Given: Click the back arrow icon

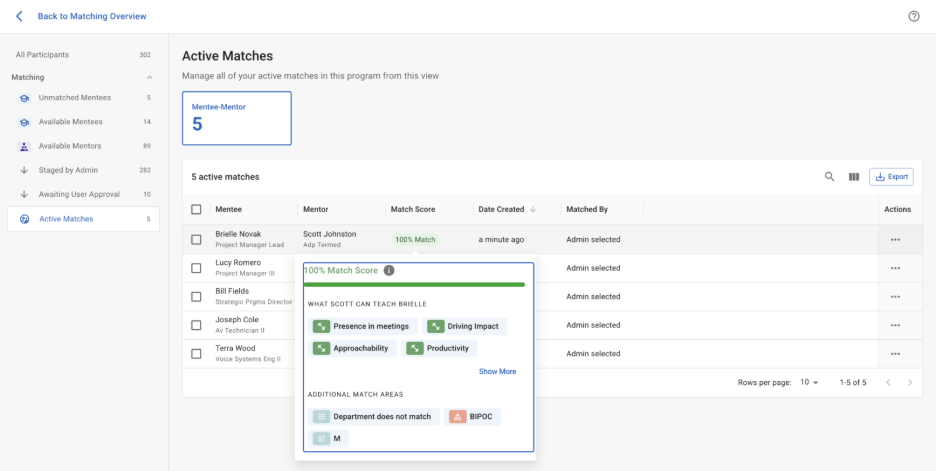Looking at the screenshot, I should tap(19, 16).
